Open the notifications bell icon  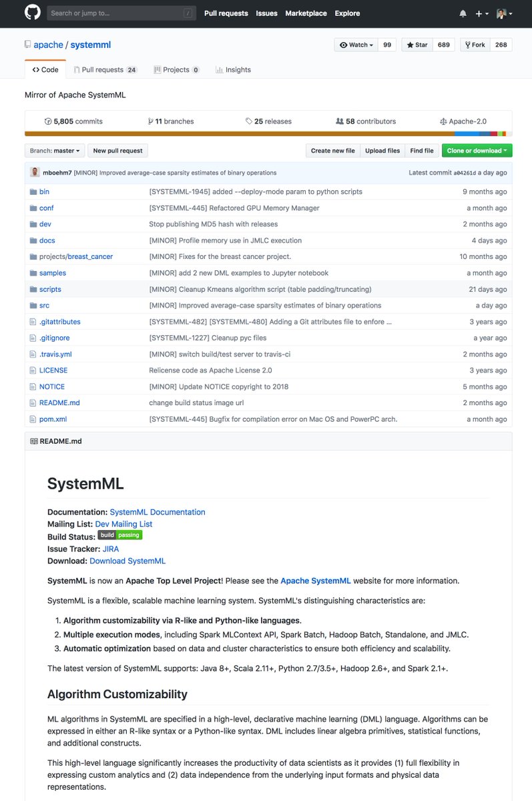463,13
